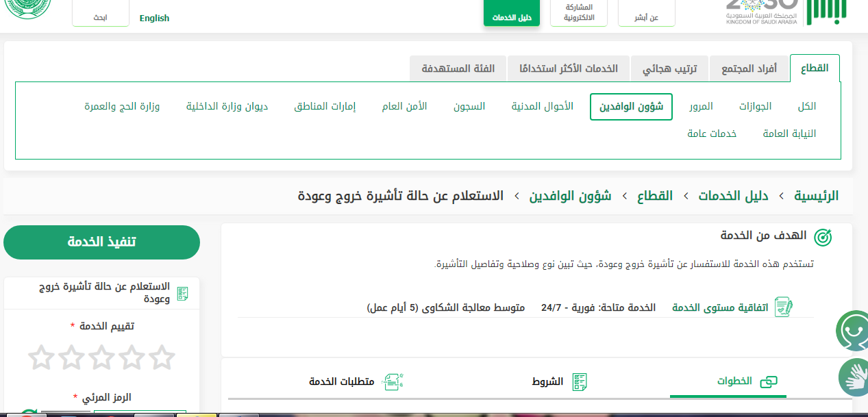Screen dimensions: 868x417
Task: Rate the service with the leftmost star
Action: point(41,357)
